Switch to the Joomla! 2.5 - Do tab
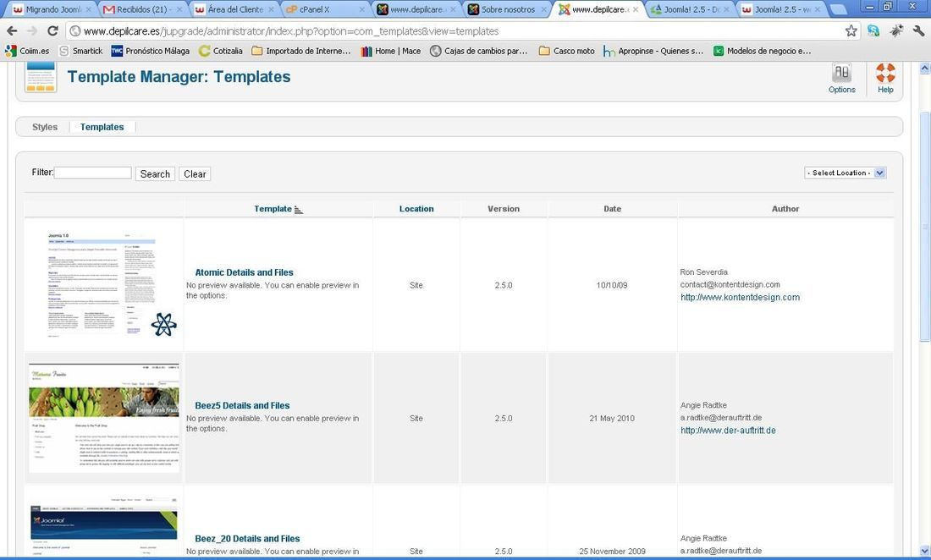931x560 pixels. click(689, 9)
